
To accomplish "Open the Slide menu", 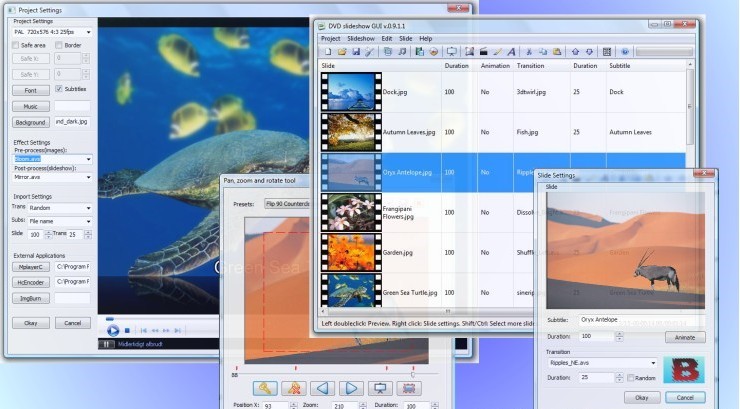I will [405, 39].
